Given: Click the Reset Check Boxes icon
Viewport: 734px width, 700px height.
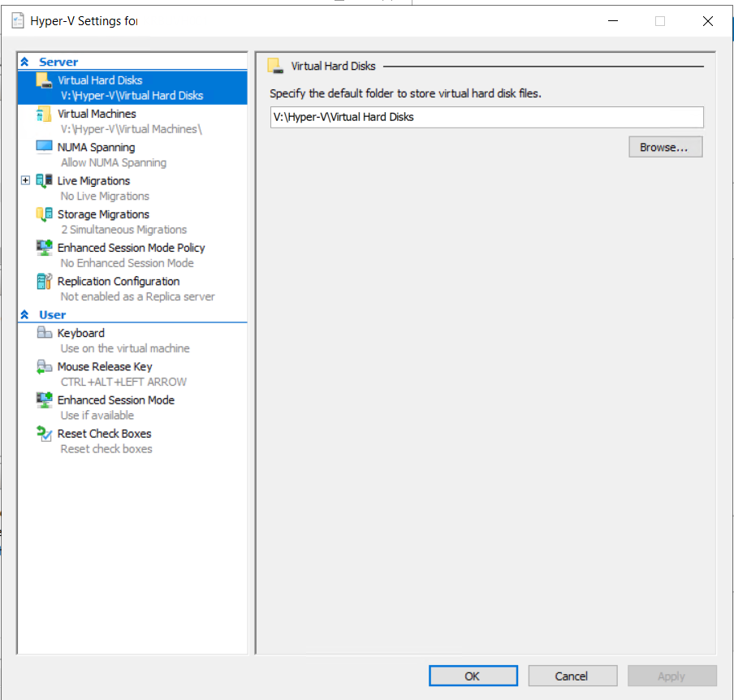Looking at the screenshot, I should pyautogui.click(x=44, y=434).
